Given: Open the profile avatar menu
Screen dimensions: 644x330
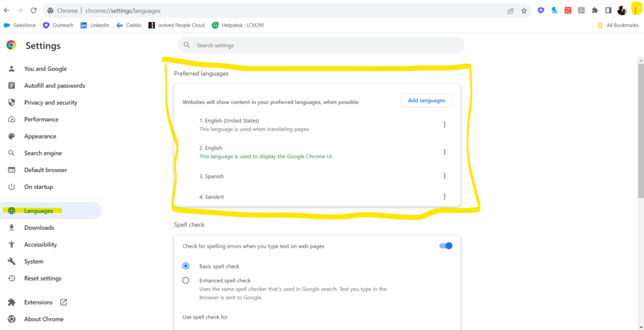Looking at the screenshot, I should 622,10.
